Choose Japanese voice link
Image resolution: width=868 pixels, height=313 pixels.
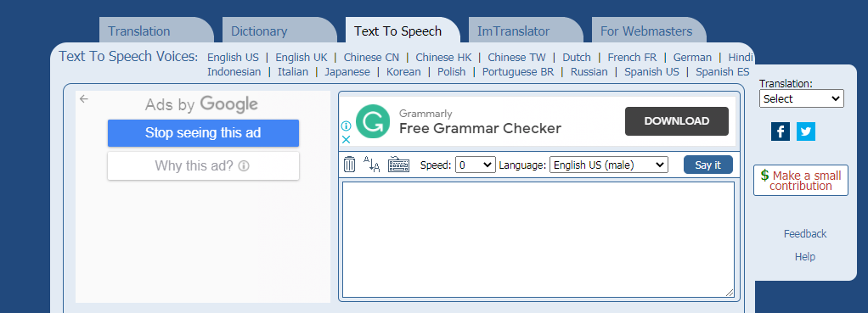point(347,72)
